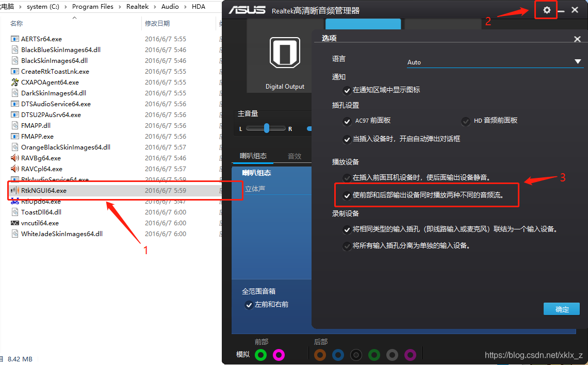The width and height of the screenshot is (588, 365).
Task: Expand the system (C:) breadcrumb chevron
Action: 66,7
